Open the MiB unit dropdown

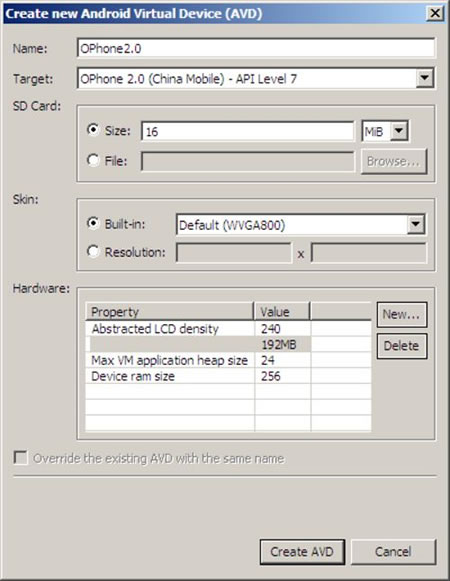tap(399, 131)
